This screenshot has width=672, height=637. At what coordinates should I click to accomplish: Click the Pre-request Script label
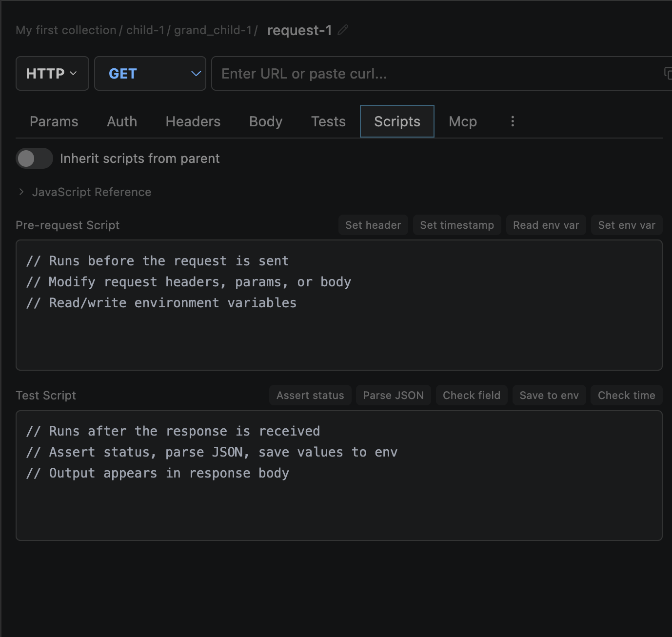click(x=68, y=225)
